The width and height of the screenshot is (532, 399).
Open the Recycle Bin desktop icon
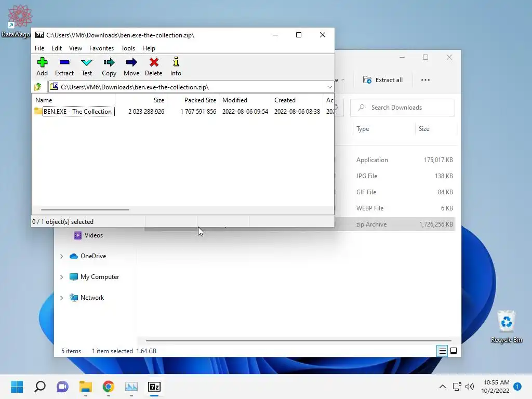coord(506,326)
